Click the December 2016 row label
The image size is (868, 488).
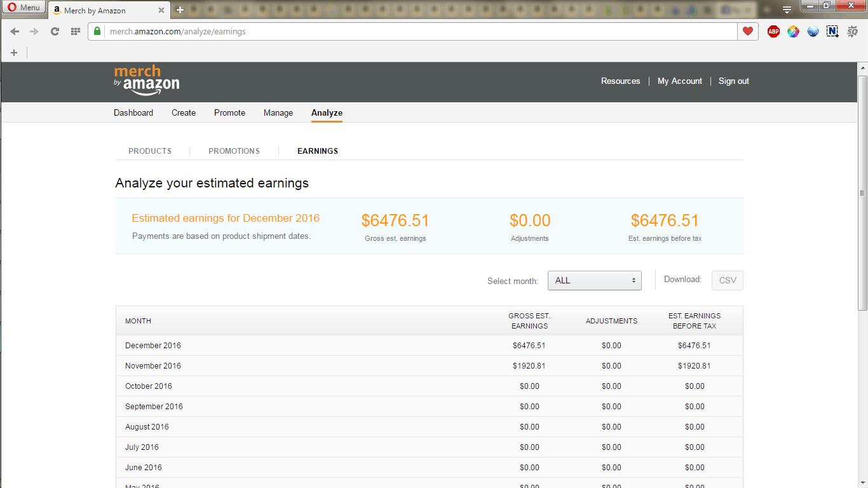pos(153,346)
